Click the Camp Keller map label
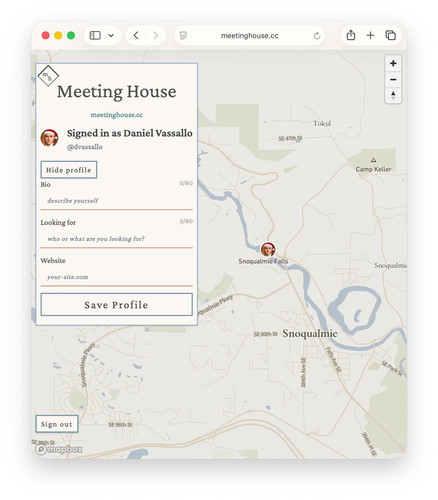The width and height of the screenshot is (438, 500). 373,169
